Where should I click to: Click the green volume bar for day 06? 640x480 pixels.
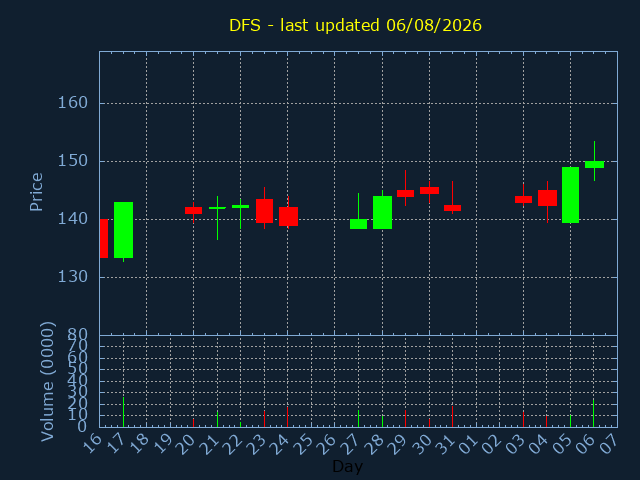[x=593, y=413]
